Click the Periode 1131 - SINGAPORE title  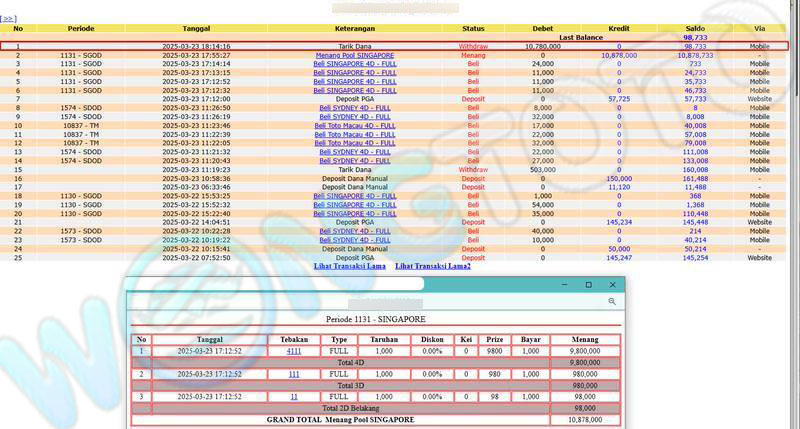point(376,319)
